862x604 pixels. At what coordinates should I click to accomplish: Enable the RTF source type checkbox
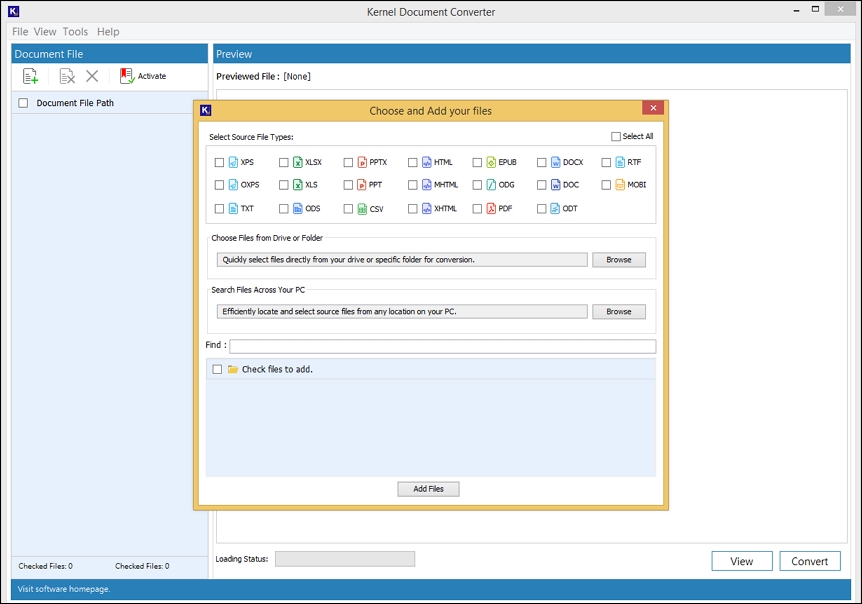(x=606, y=163)
